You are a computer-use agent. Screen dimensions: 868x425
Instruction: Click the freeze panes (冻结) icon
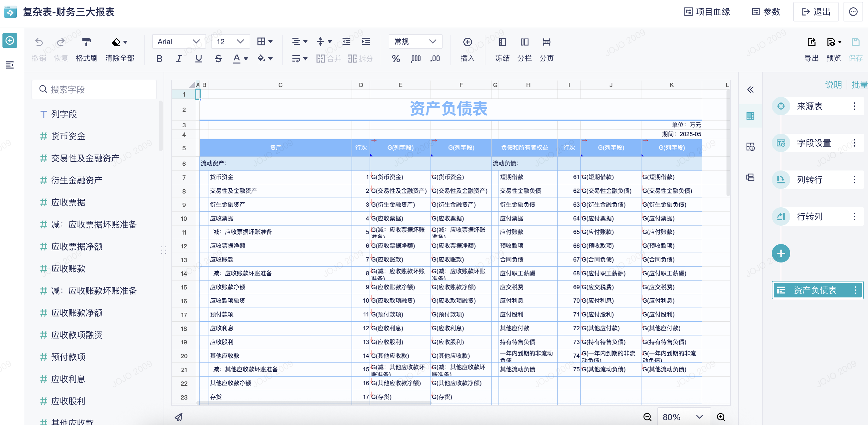click(502, 42)
